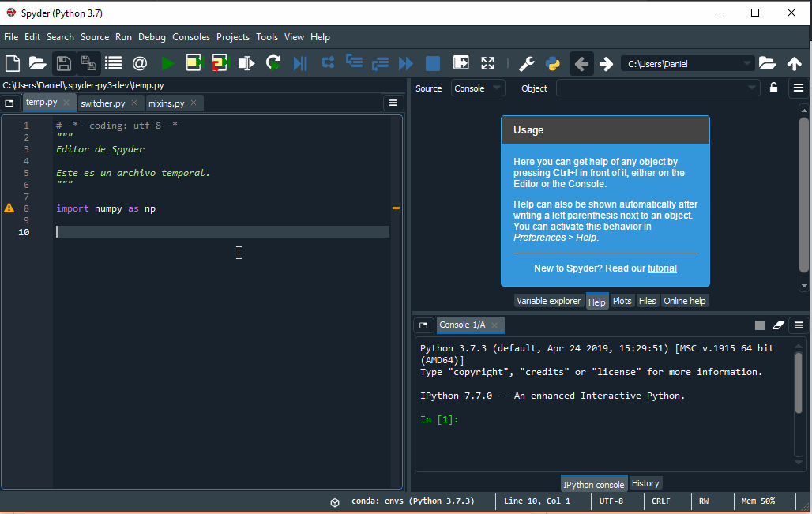812x514 pixels.
Task: Open the Edit menu
Action: click(x=32, y=37)
